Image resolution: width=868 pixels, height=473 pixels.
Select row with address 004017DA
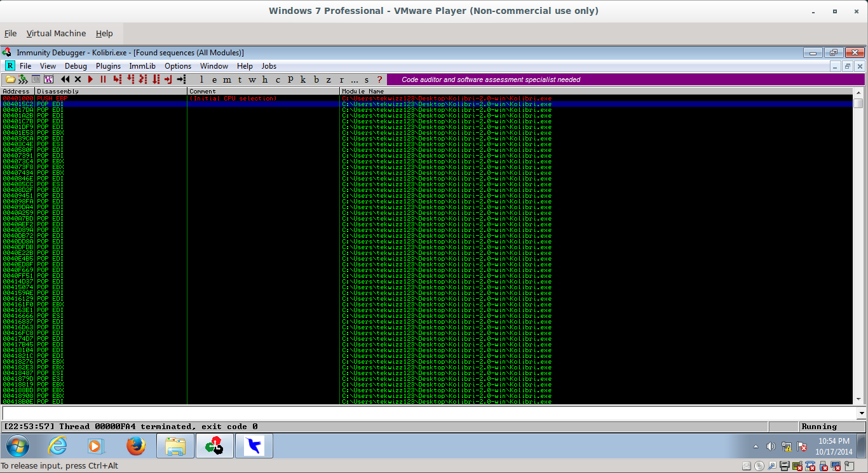(426, 110)
